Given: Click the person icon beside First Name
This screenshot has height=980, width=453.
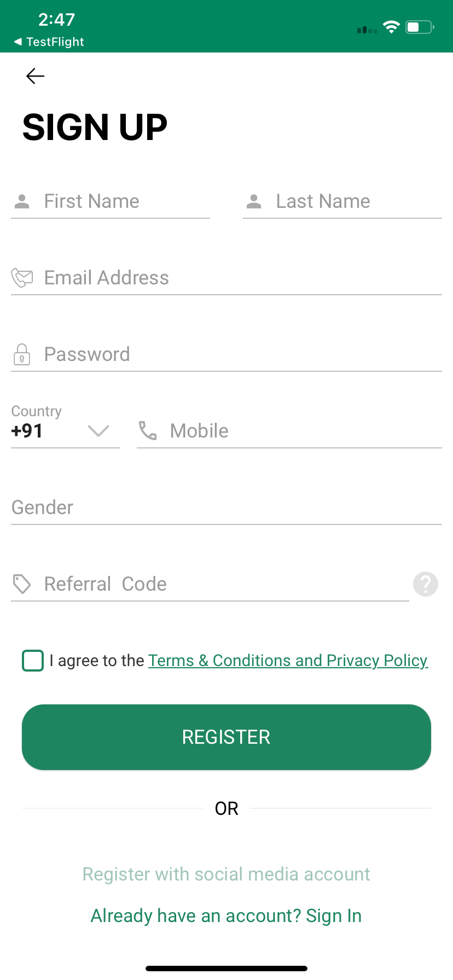Looking at the screenshot, I should (x=22, y=201).
